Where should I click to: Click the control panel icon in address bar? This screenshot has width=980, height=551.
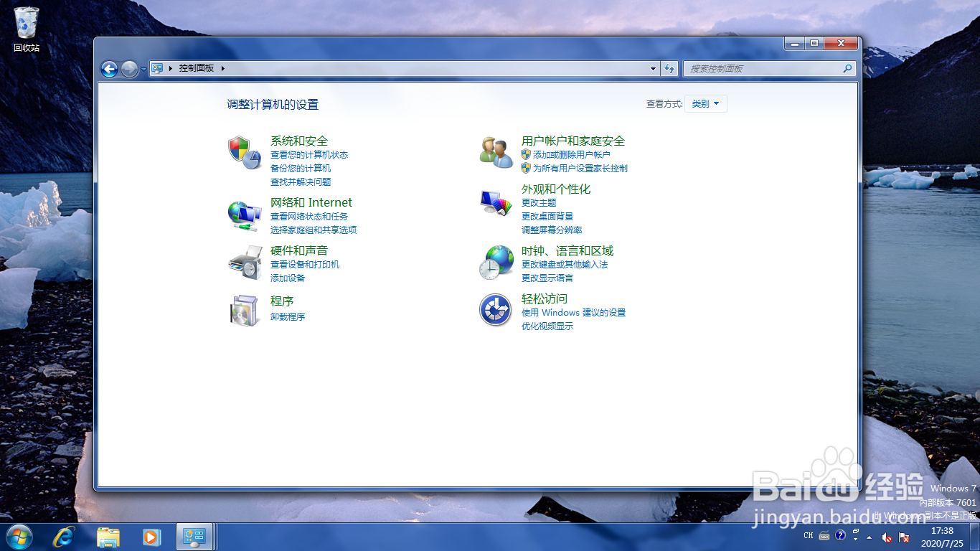click(157, 68)
